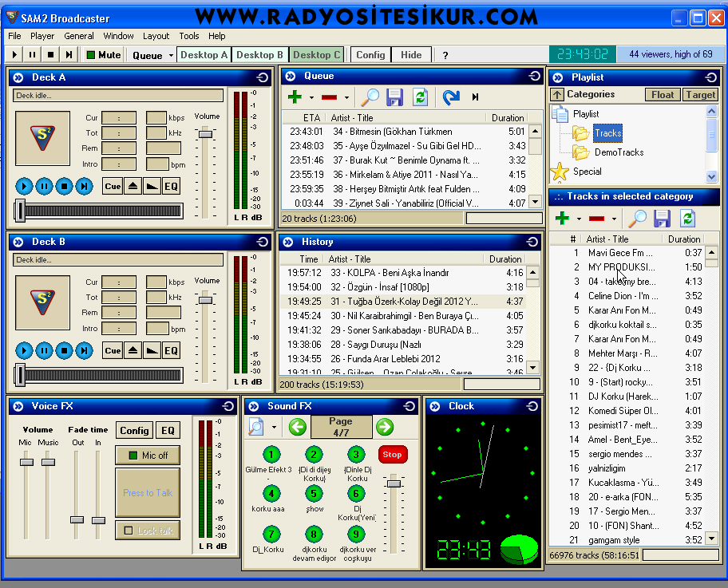This screenshot has width=728, height=588.
Task: Go to the previous Sound FX page
Action: pos(297,427)
